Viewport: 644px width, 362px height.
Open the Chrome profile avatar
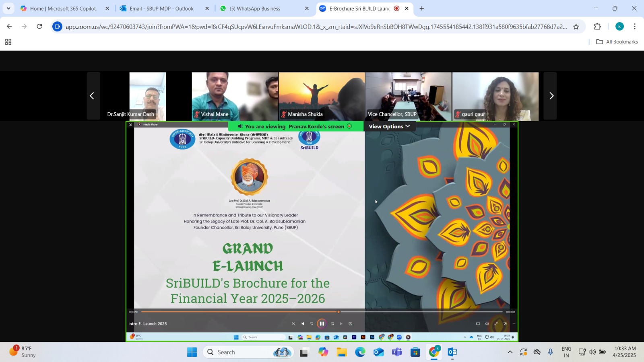619,27
